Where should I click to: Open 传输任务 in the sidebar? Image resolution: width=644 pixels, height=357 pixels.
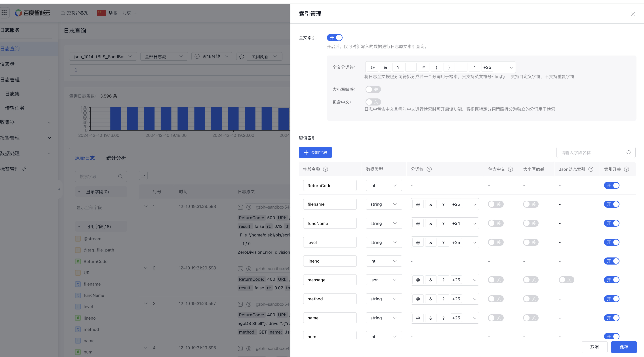tap(15, 108)
